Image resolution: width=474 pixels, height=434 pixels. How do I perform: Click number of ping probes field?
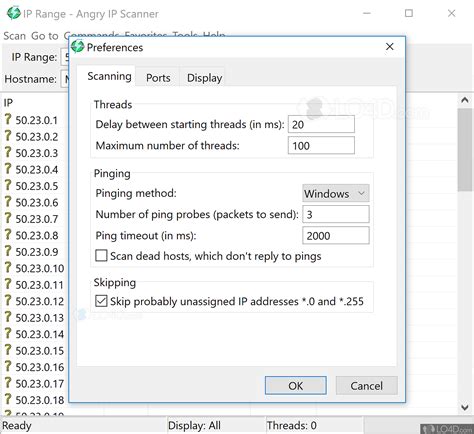tap(336, 214)
